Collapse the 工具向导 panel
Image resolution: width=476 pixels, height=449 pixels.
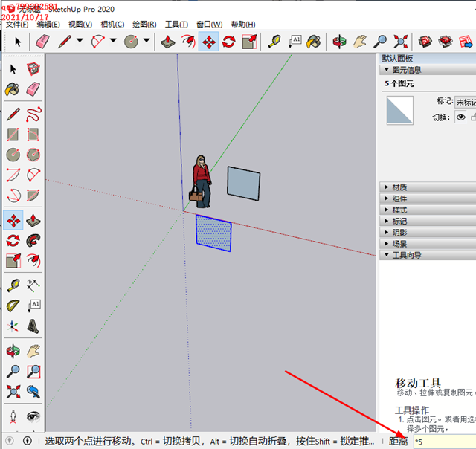428,255
